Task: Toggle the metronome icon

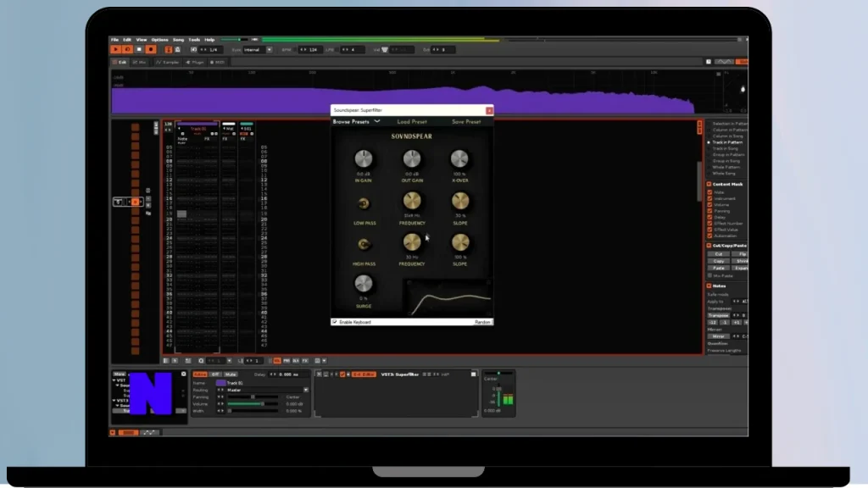Action: (x=178, y=50)
